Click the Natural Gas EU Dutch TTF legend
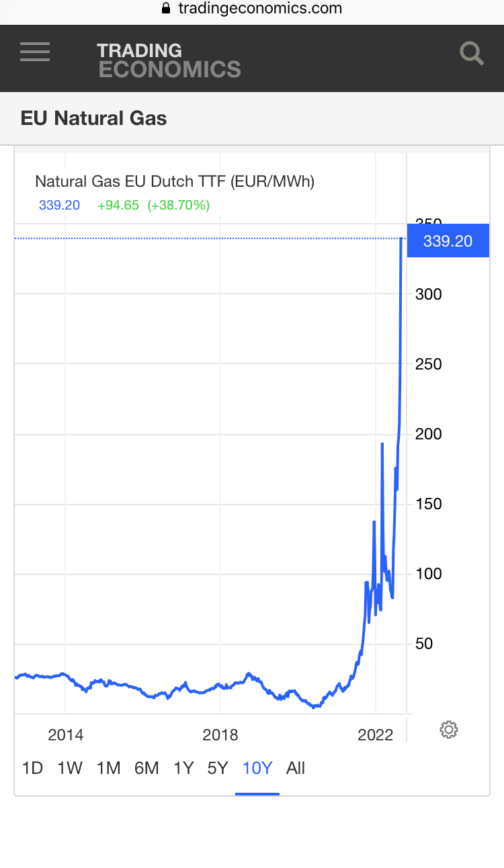The width and height of the screenshot is (504, 868). click(x=175, y=181)
